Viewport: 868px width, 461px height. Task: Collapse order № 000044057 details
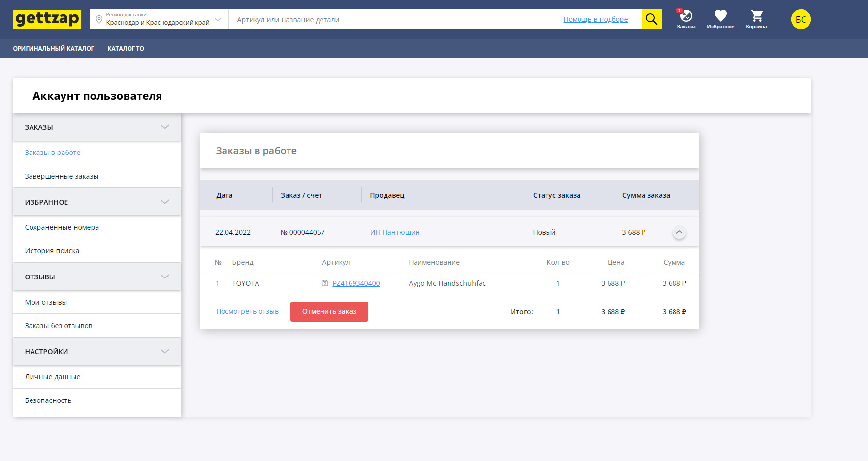[x=679, y=232]
